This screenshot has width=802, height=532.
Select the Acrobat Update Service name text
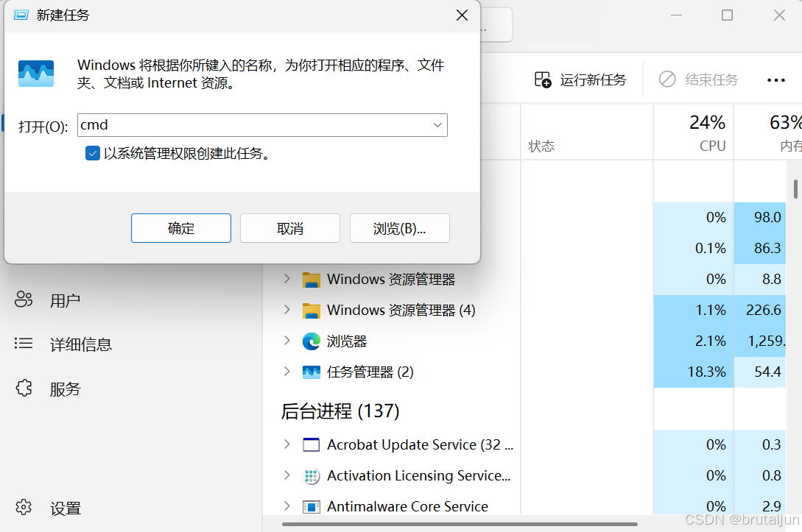420,444
